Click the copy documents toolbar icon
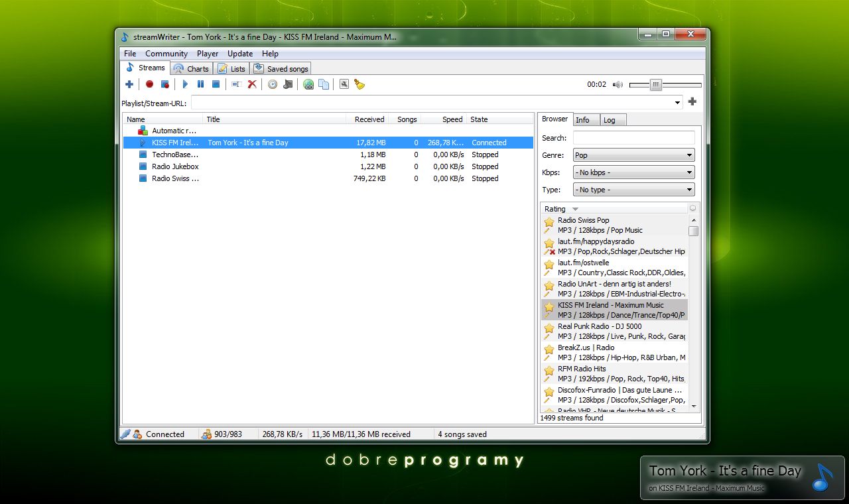849x504 pixels. pyautogui.click(x=324, y=84)
